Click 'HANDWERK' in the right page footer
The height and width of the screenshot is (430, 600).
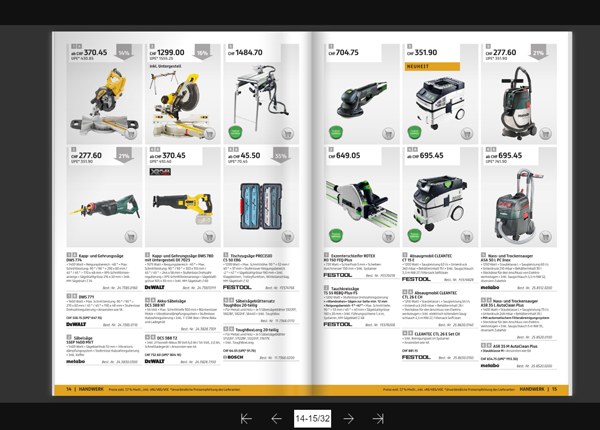[532, 389]
